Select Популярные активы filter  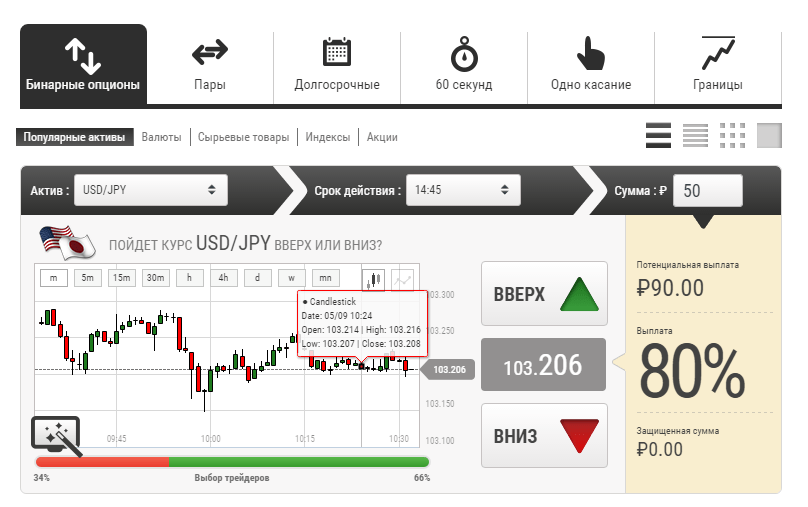tap(75, 137)
